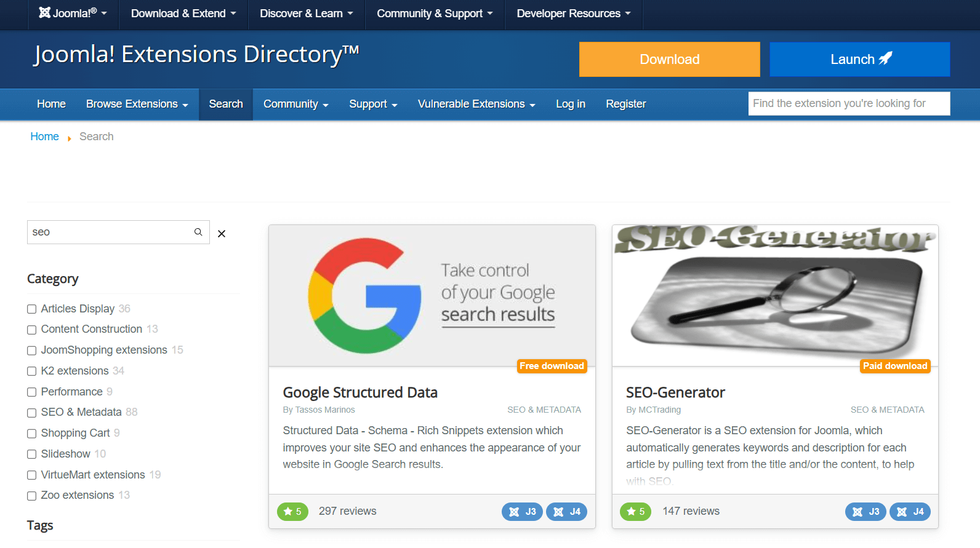
Task: Click the J4 badge on Google Structured Data
Action: tap(566, 512)
